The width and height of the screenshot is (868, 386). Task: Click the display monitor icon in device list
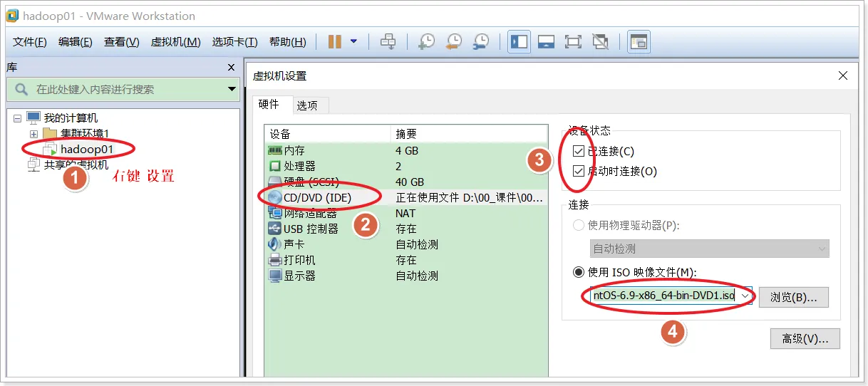[x=275, y=276]
